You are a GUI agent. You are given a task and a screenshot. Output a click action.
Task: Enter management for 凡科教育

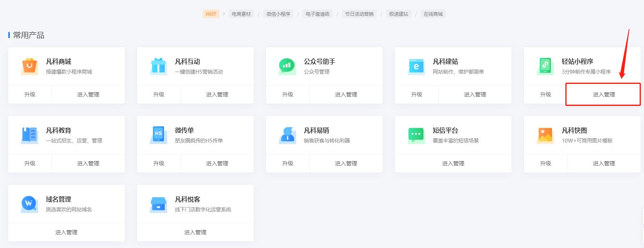(88, 163)
